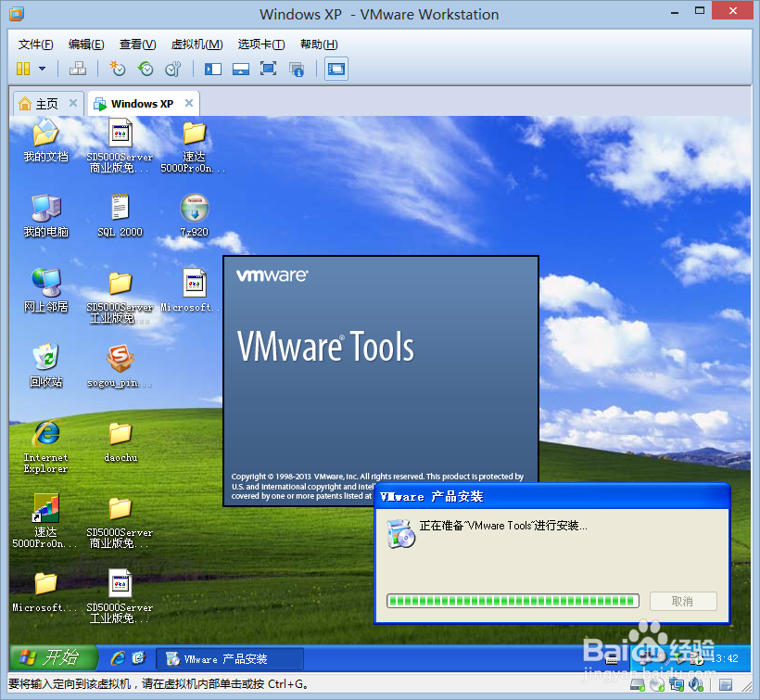Open the 帮助(H) menu
Image resolution: width=760 pixels, height=700 pixels.
(319, 45)
